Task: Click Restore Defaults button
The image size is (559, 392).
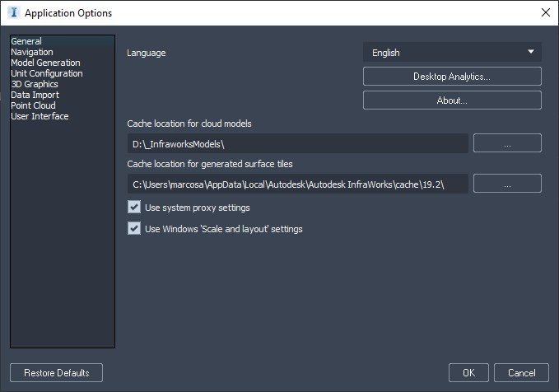Action: [57, 373]
